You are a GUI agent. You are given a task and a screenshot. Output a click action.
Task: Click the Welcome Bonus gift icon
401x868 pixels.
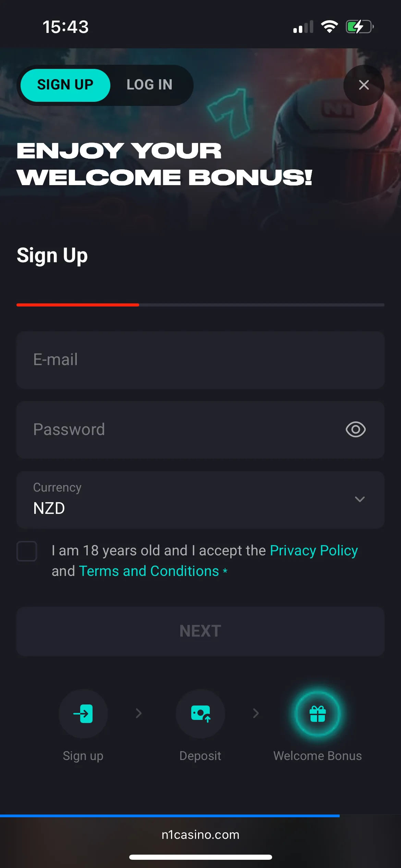click(x=318, y=714)
